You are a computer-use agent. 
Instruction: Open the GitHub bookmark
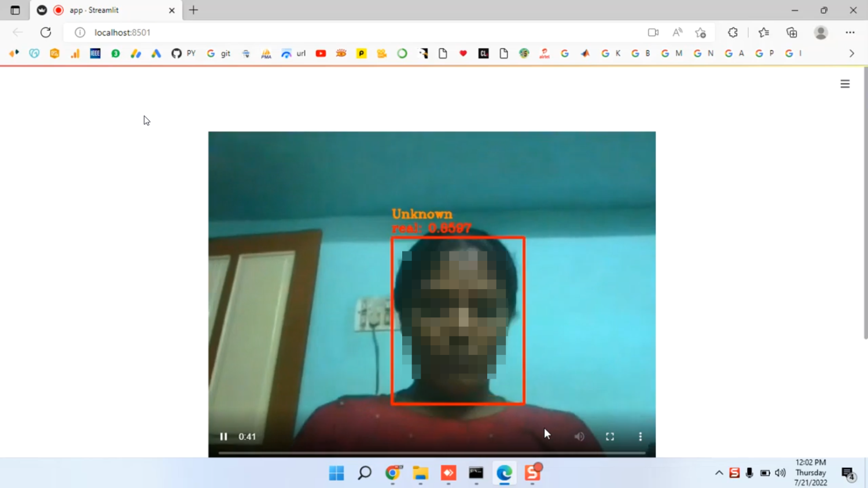(x=176, y=53)
